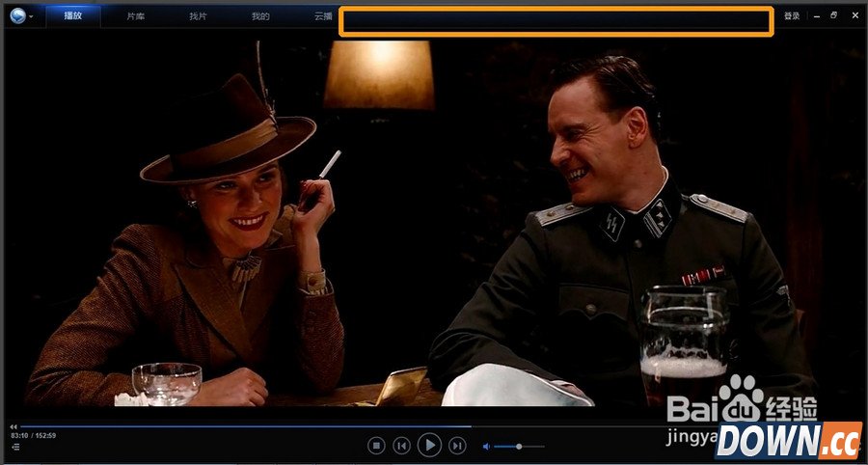The height and width of the screenshot is (465, 868).
Task: Go to the 找片 tab
Action: (198, 16)
